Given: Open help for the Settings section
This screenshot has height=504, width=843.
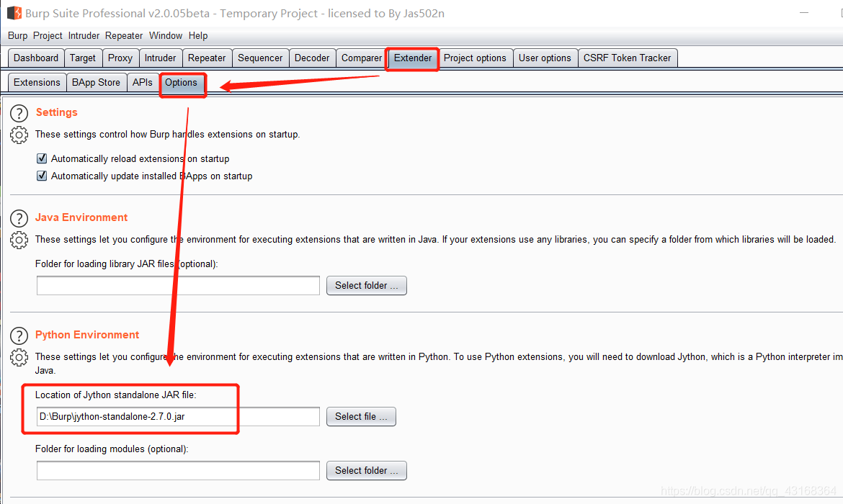Looking at the screenshot, I should coord(19,113).
